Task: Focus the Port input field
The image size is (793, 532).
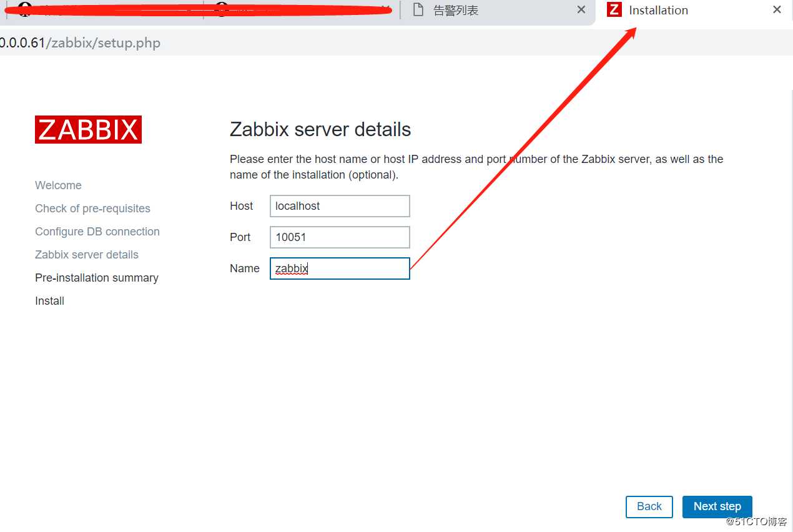Action: [340, 237]
